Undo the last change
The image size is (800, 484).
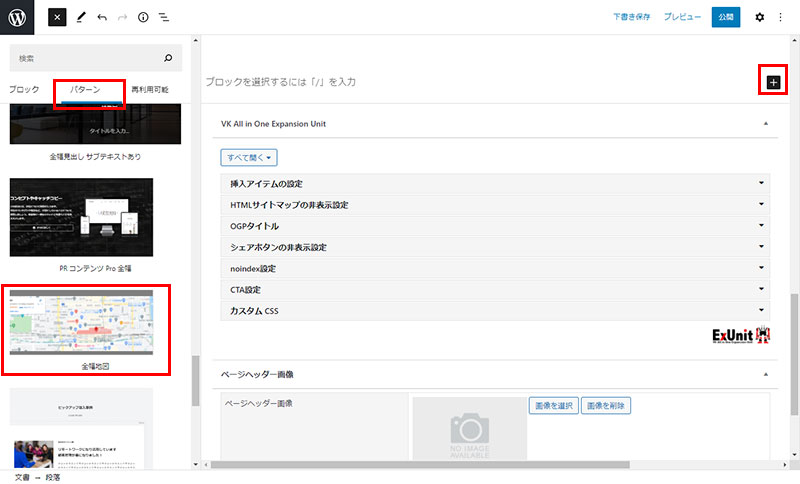click(102, 17)
